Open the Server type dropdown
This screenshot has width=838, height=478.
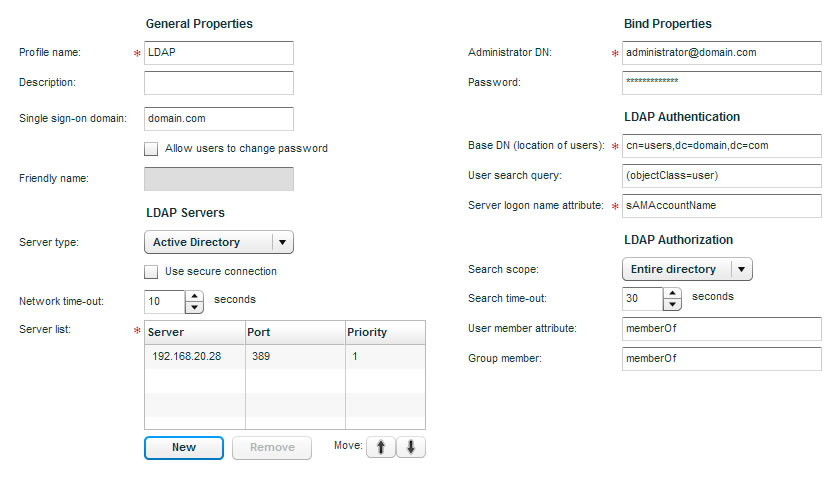pyautogui.click(x=219, y=242)
